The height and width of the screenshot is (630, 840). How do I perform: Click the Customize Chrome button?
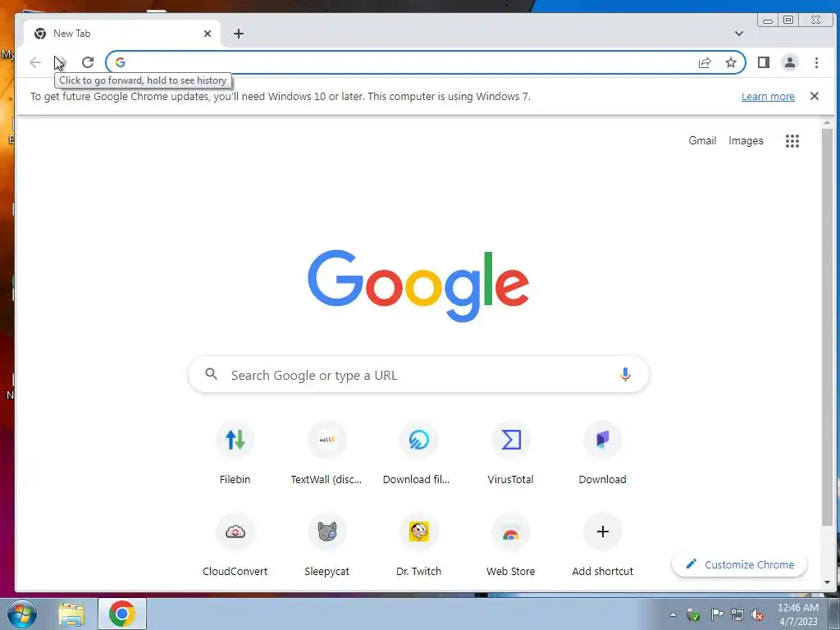coord(739,564)
